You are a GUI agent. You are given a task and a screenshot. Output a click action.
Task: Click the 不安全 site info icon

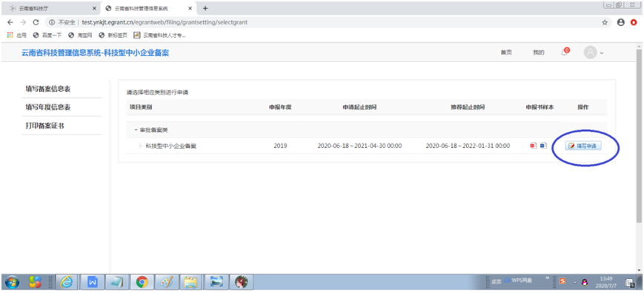pyautogui.click(x=52, y=22)
